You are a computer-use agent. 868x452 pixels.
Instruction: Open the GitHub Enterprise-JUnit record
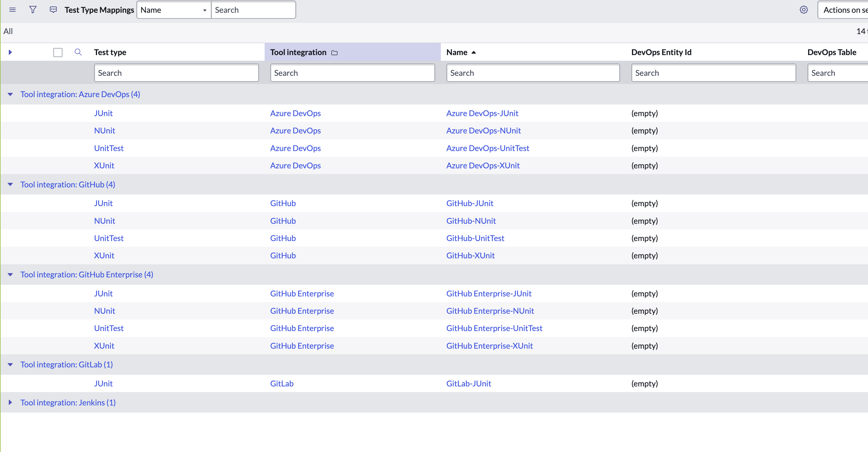click(489, 294)
